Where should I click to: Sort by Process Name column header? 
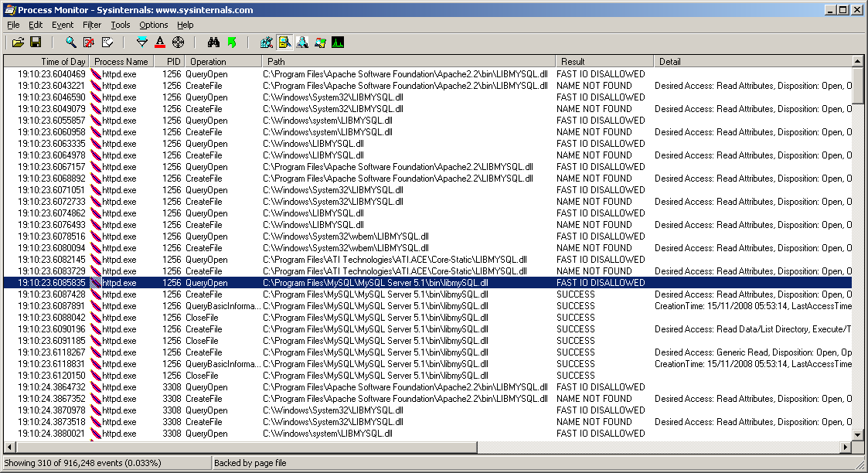point(121,61)
